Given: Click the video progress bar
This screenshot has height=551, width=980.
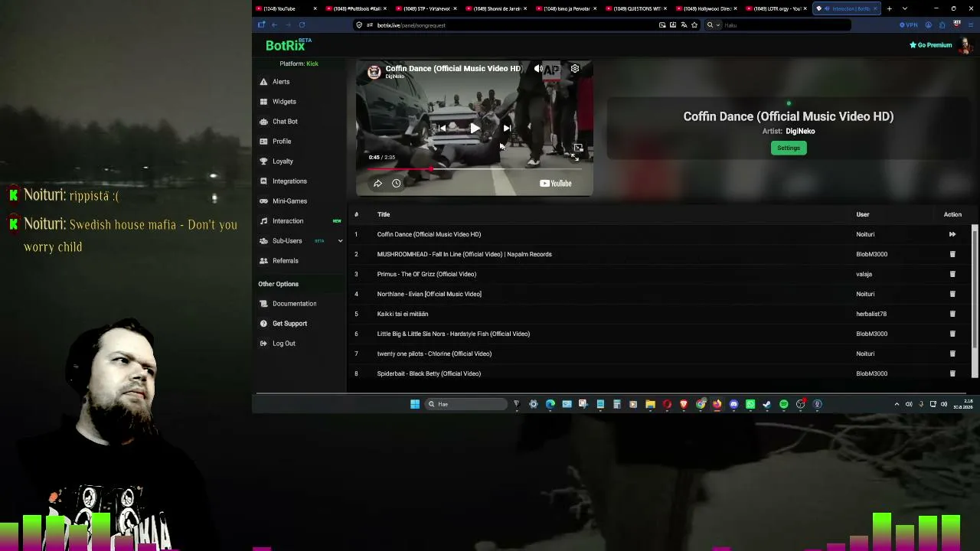Looking at the screenshot, I should coord(474,169).
